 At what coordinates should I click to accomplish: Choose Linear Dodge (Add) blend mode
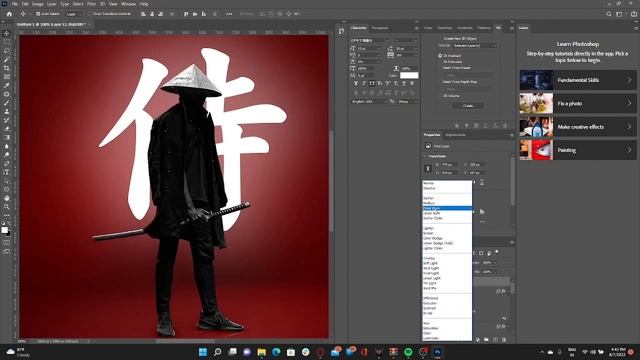(447, 243)
